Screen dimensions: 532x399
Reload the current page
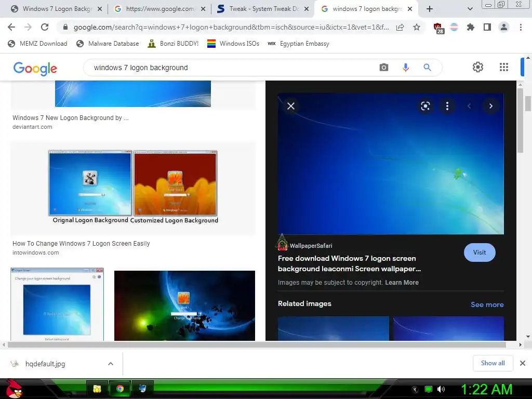click(x=45, y=27)
